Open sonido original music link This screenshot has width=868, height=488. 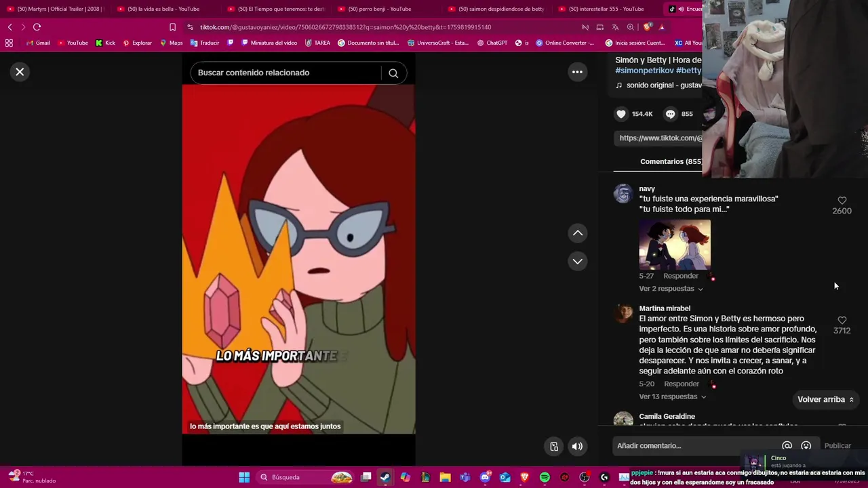pyautogui.click(x=658, y=85)
